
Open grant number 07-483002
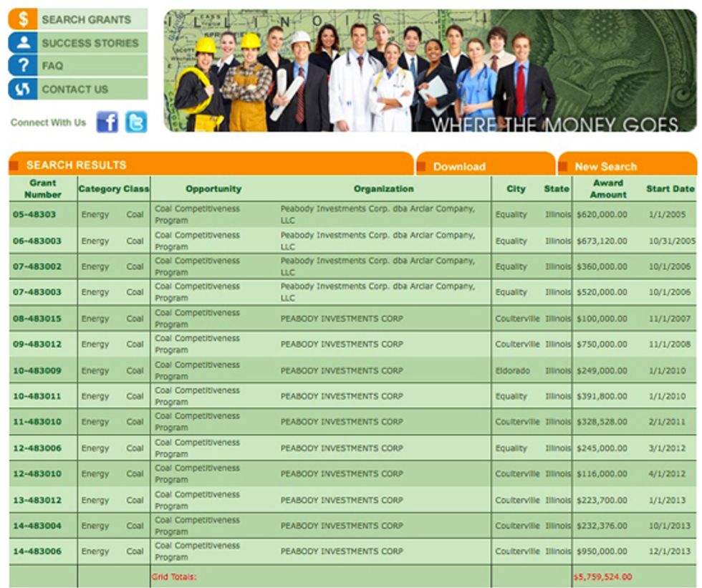click(37, 266)
